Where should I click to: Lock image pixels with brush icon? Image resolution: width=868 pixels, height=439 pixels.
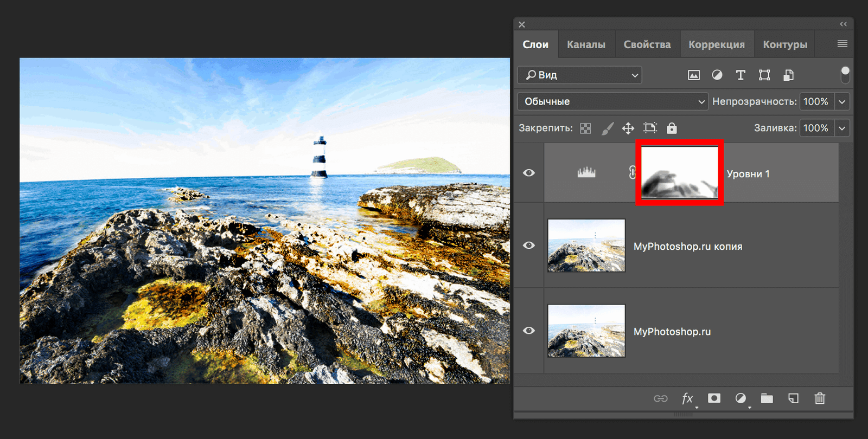[608, 128]
